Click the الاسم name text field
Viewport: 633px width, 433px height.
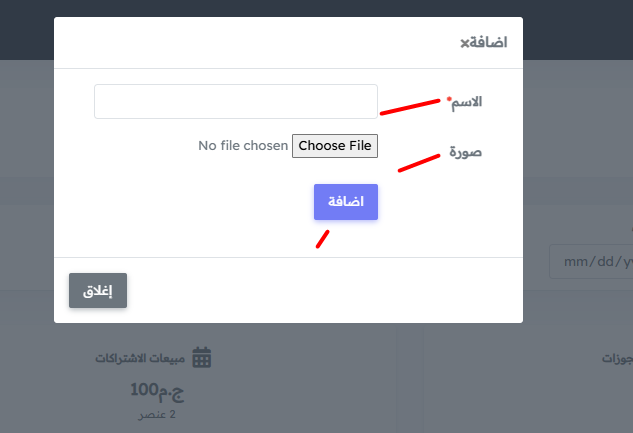[236, 102]
